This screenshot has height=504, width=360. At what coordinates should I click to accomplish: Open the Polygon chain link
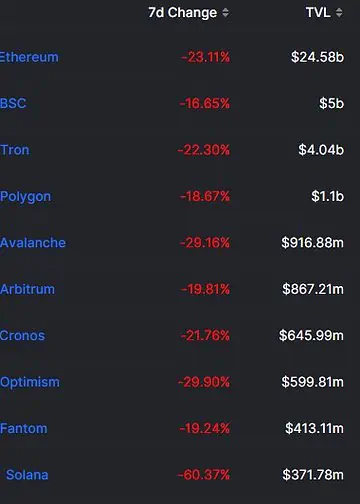(25, 197)
